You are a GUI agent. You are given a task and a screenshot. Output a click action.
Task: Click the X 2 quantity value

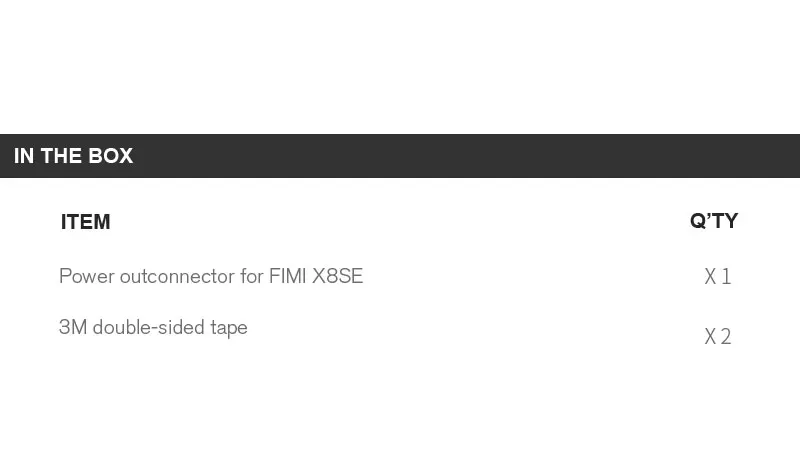click(717, 337)
